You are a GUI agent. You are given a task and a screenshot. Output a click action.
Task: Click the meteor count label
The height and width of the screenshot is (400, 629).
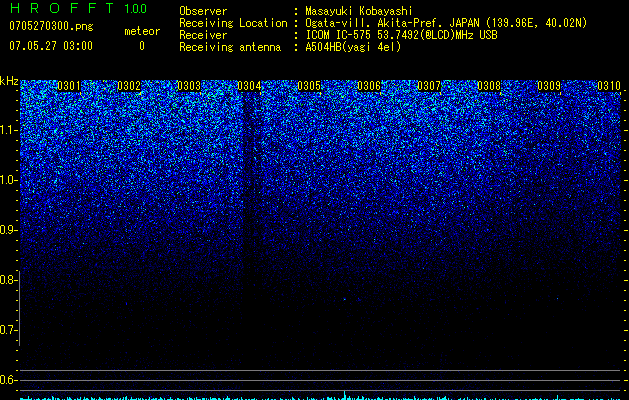(142, 31)
